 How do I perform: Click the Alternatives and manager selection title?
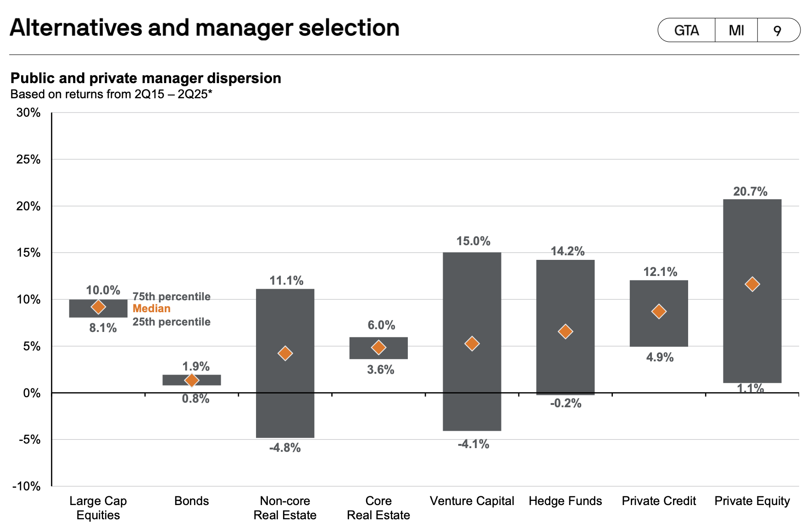(205, 28)
